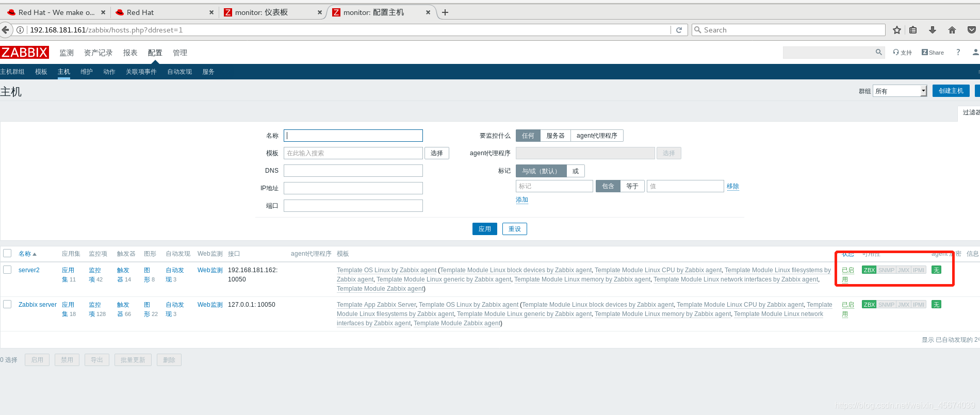Open Web监测 link for server2
The image size is (980, 415).
click(210, 270)
